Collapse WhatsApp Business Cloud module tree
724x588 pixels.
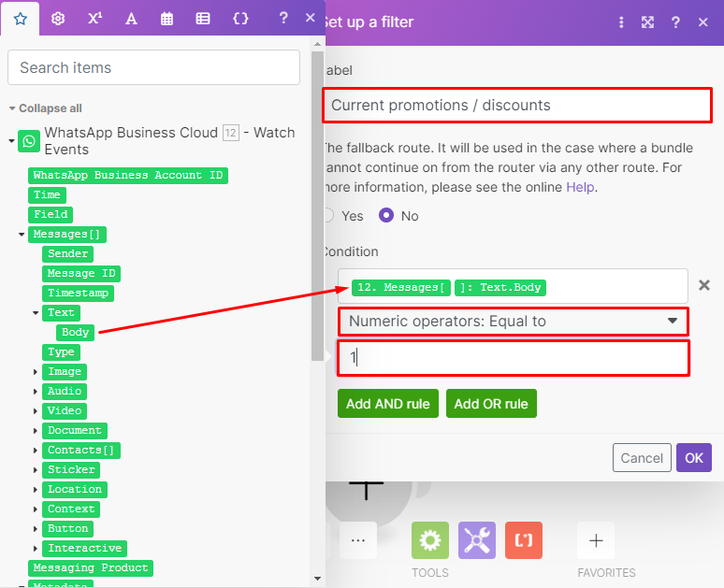coord(11,140)
